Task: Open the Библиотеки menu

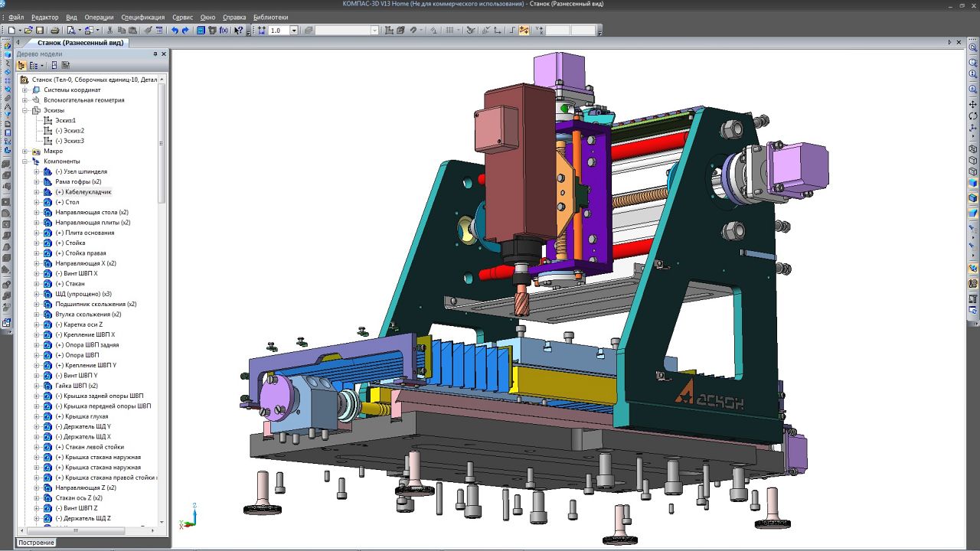Action: (x=270, y=17)
